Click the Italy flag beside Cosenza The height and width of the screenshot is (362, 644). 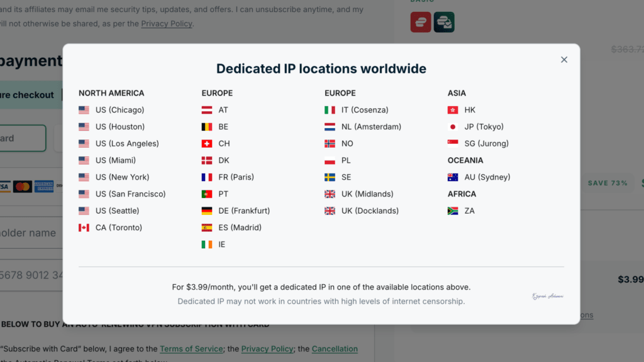tap(330, 110)
